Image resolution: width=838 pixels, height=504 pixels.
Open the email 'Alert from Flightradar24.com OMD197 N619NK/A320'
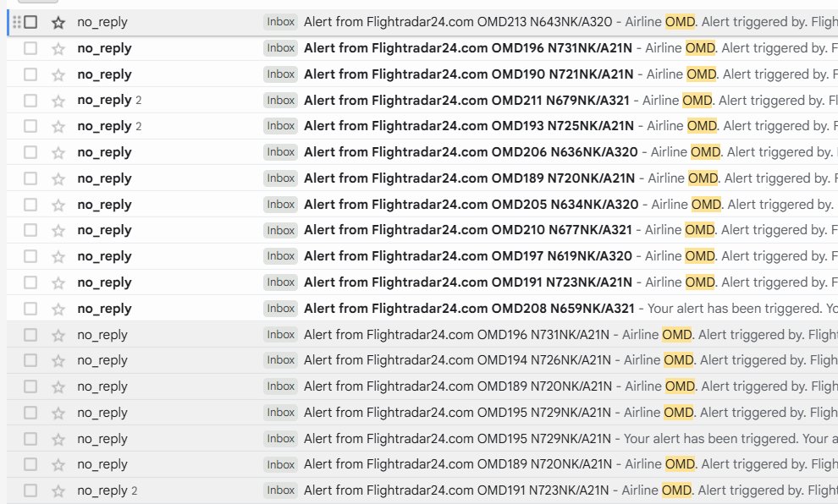coord(468,256)
